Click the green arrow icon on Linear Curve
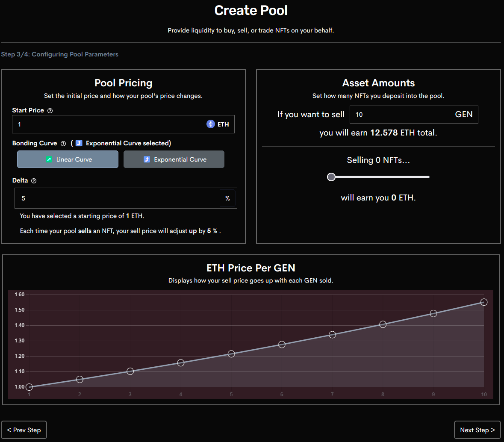Screen dimensions: 504x442 coord(49,159)
